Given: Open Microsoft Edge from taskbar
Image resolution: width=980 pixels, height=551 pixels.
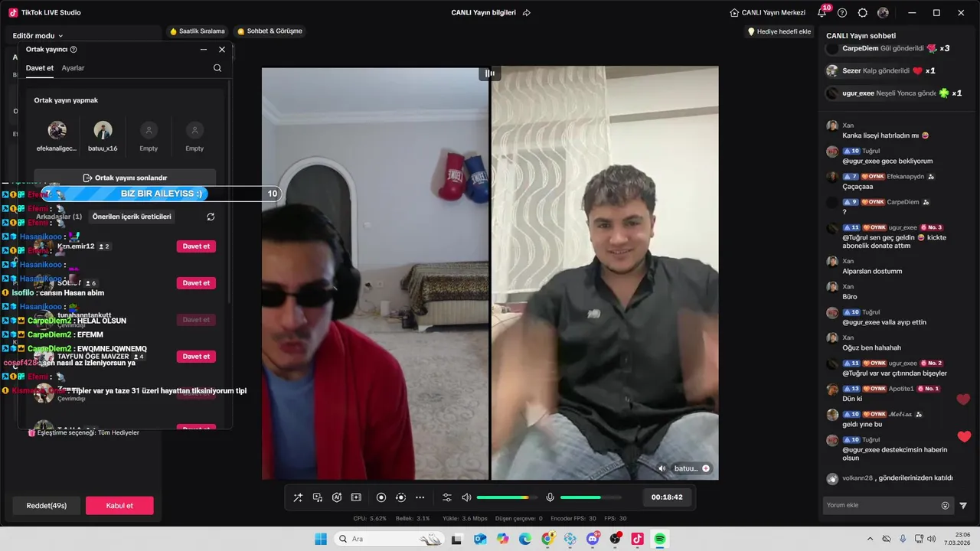Looking at the screenshot, I should [524, 539].
